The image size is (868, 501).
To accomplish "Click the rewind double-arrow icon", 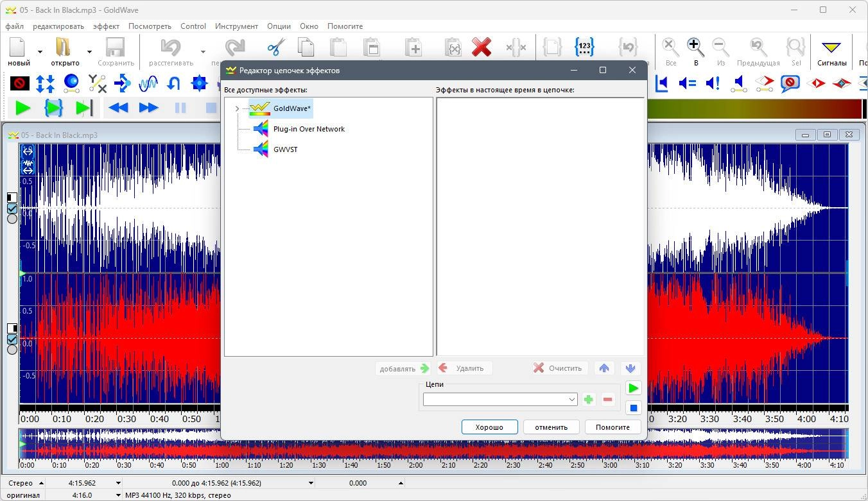I will [x=118, y=108].
